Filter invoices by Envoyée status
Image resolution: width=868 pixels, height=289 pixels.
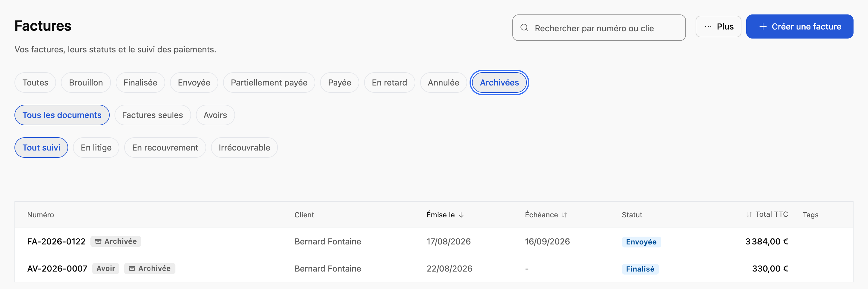[x=194, y=82]
